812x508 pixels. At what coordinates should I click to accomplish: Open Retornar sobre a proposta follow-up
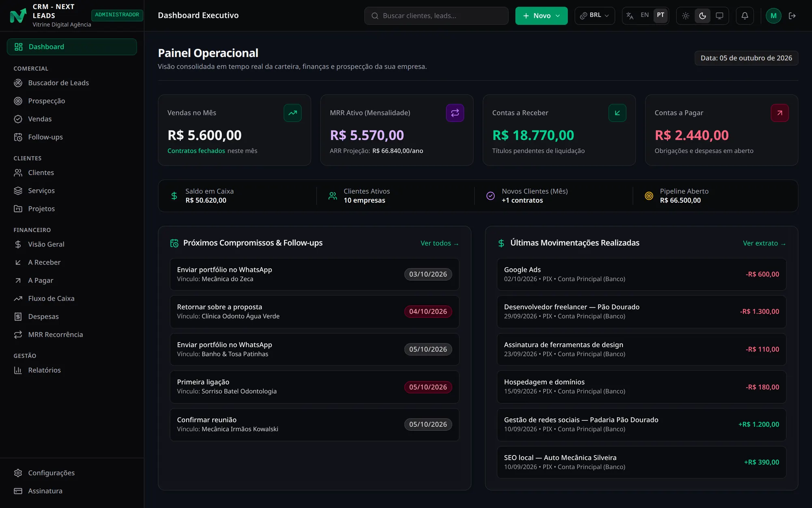314,312
